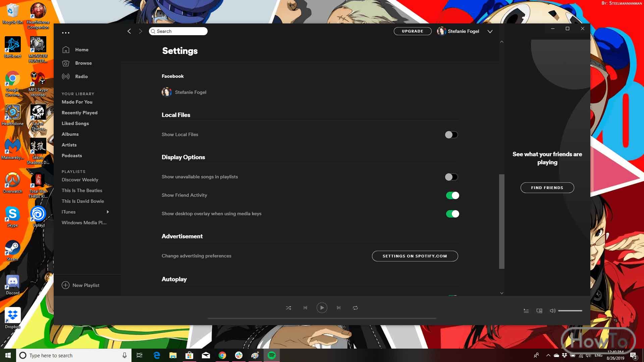This screenshot has width=644, height=362.
Task: Toggle Show Local Files switch
Action: tap(451, 135)
